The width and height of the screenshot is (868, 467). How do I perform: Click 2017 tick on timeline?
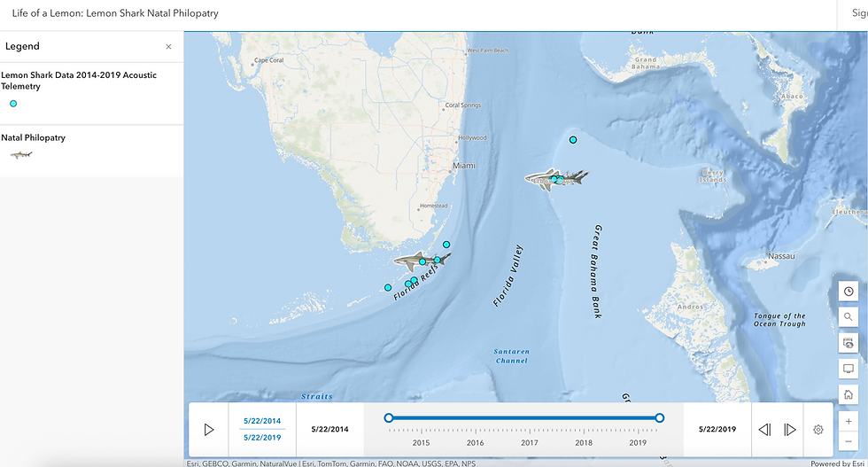tap(530, 442)
